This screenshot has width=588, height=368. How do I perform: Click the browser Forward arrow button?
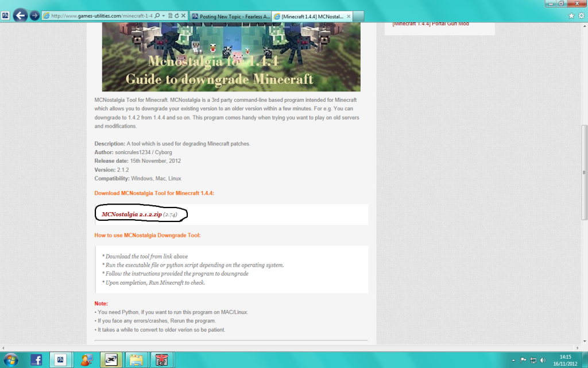tap(34, 16)
